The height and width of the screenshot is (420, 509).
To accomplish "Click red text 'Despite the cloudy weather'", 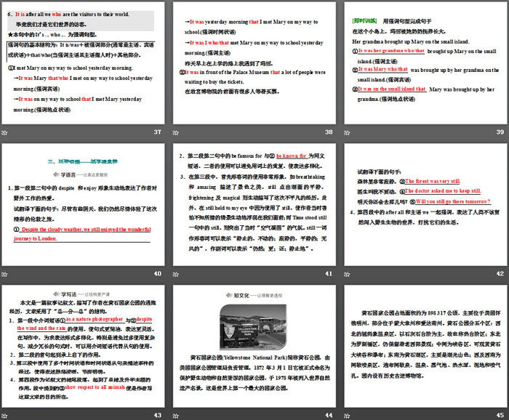I will point(52,230).
